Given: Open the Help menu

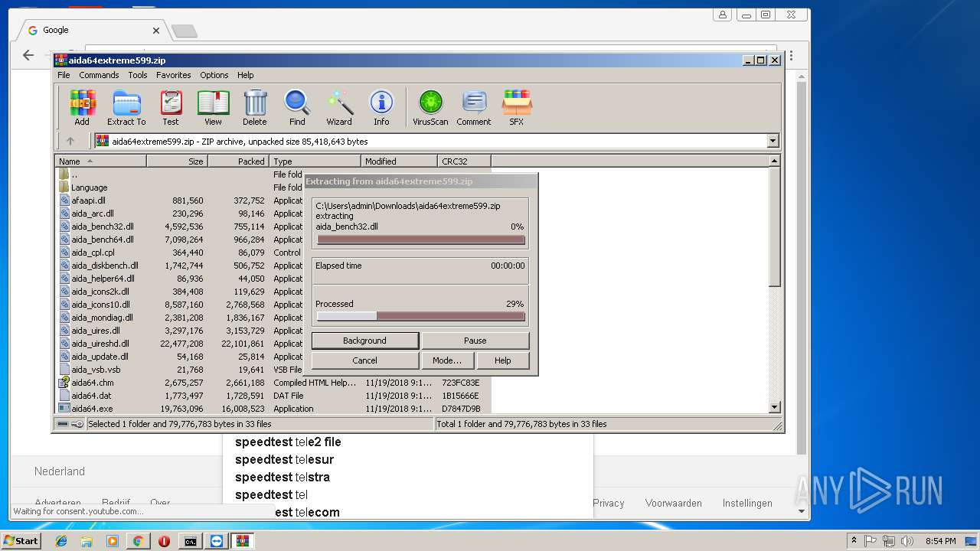Looking at the screenshot, I should coord(245,75).
